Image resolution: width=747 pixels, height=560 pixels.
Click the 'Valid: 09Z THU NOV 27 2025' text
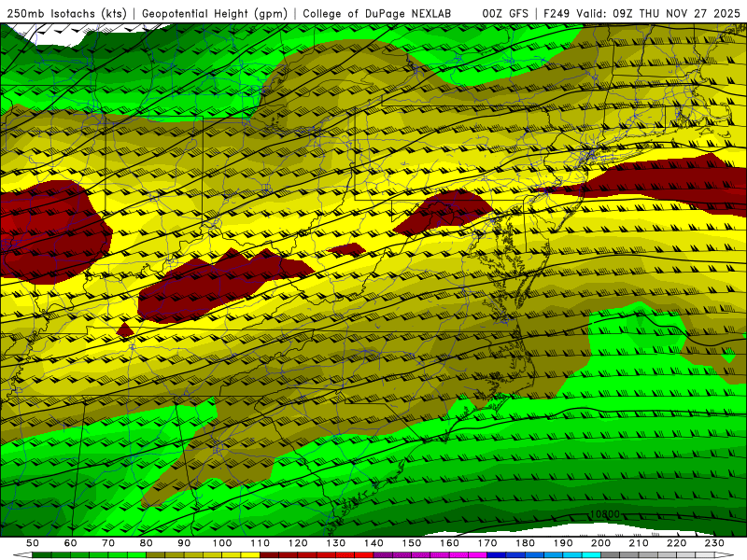pos(658,14)
